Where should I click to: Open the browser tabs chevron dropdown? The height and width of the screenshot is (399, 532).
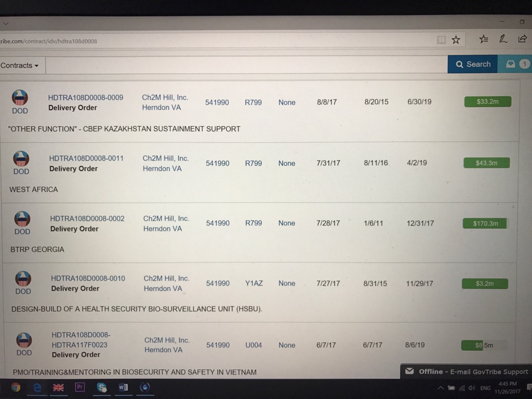pyautogui.click(x=5, y=23)
